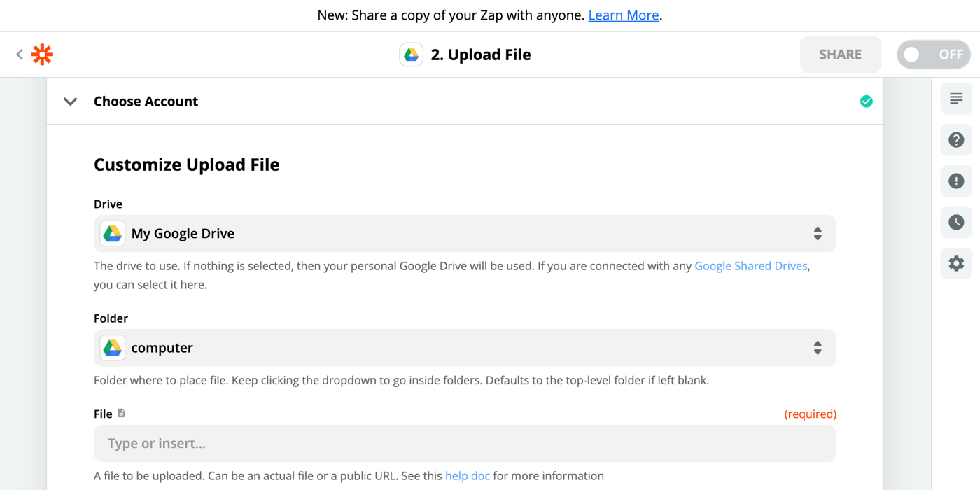Open Zap history with the clock icon
The width and height of the screenshot is (980, 490).
tap(956, 222)
